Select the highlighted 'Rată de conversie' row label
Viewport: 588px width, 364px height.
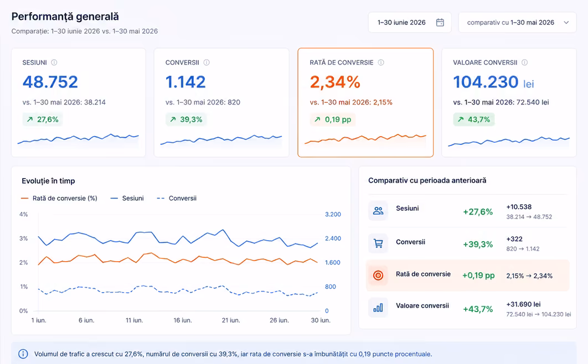(x=424, y=274)
